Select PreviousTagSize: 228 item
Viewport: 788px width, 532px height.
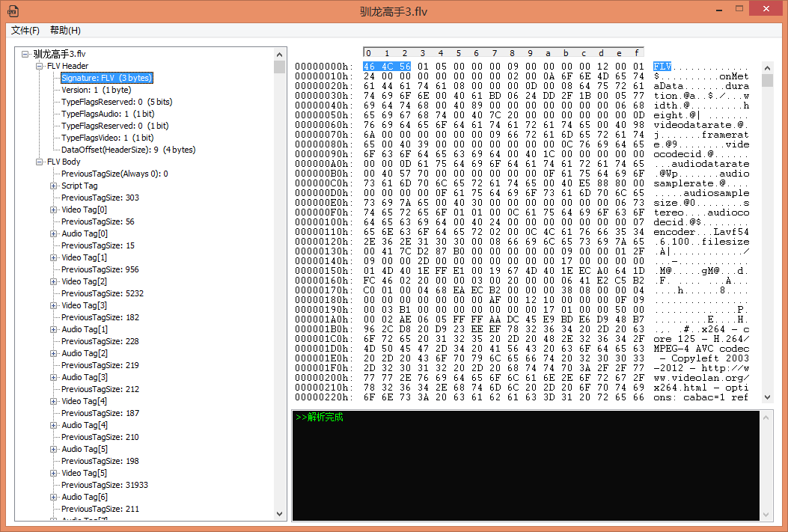(100, 342)
